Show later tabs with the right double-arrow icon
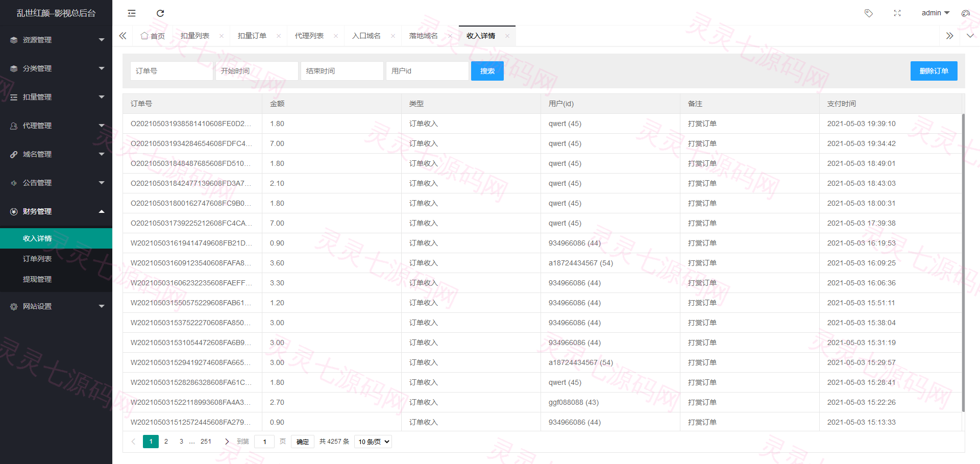Screen dimensions: 980x464 coord(949,36)
